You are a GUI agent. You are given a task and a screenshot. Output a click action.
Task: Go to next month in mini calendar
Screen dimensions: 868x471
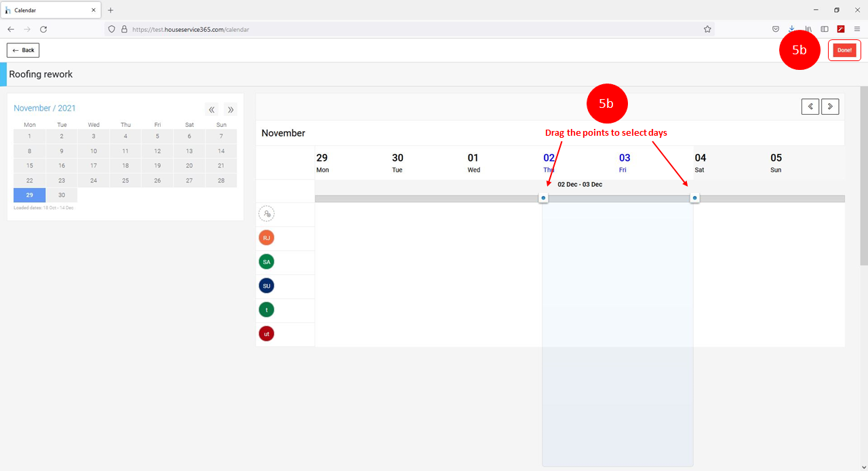(231, 109)
